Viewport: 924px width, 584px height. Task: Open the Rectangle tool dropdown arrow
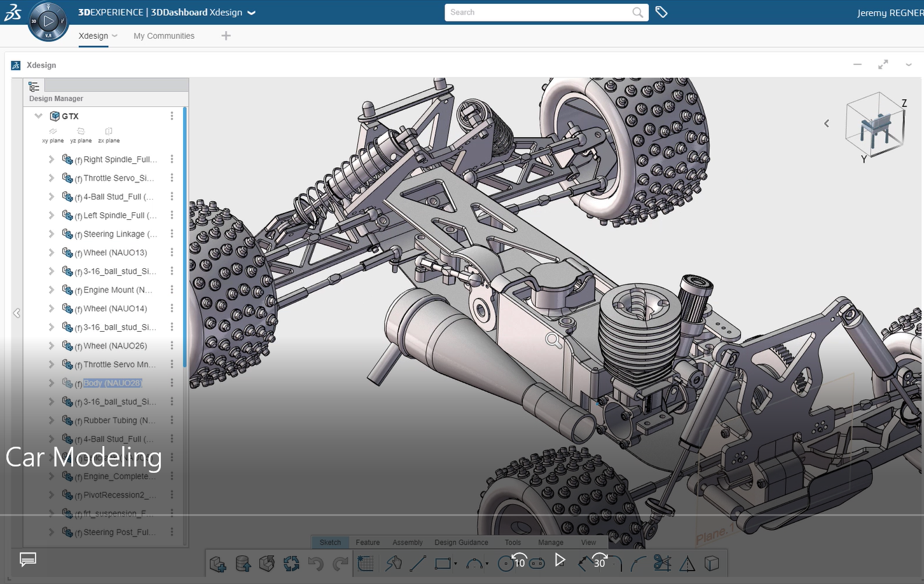[455, 564]
